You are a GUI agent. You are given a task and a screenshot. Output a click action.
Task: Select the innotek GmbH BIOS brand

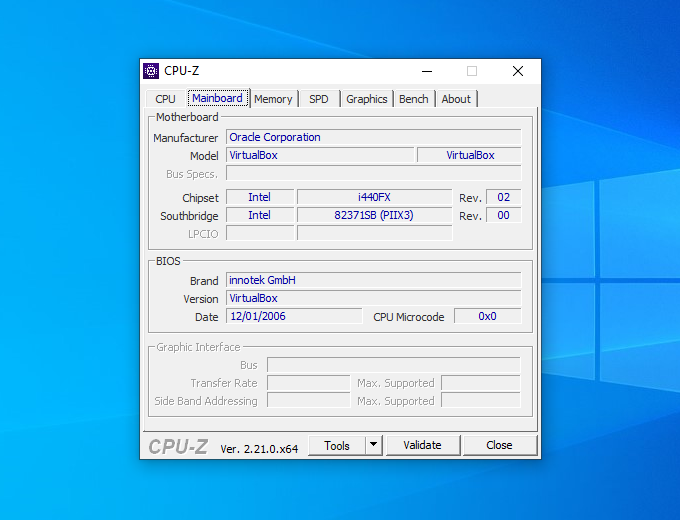coord(373,280)
